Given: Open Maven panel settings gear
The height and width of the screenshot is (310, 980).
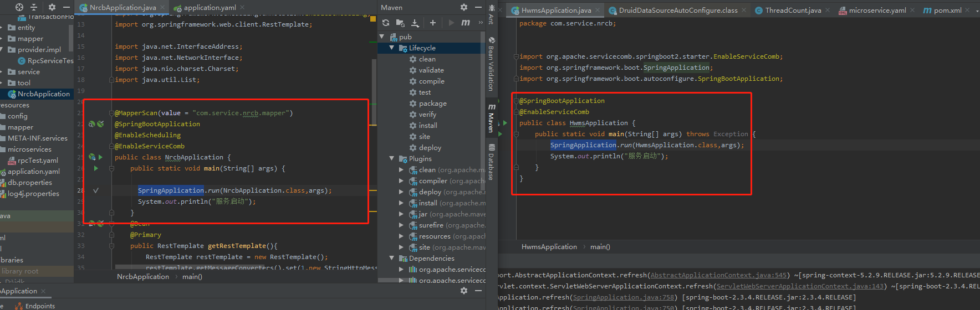Looking at the screenshot, I should point(464,7).
